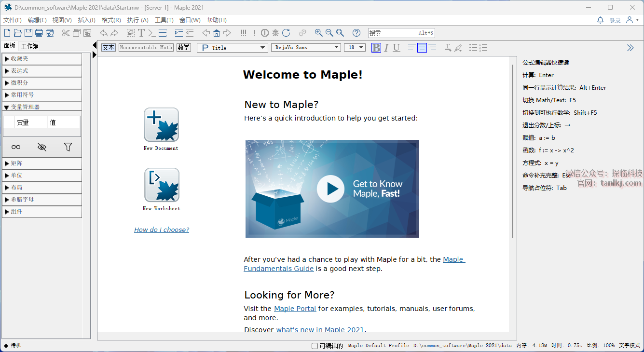Click the glasses icon in variable manager
This screenshot has width=644, height=352.
(16, 147)
